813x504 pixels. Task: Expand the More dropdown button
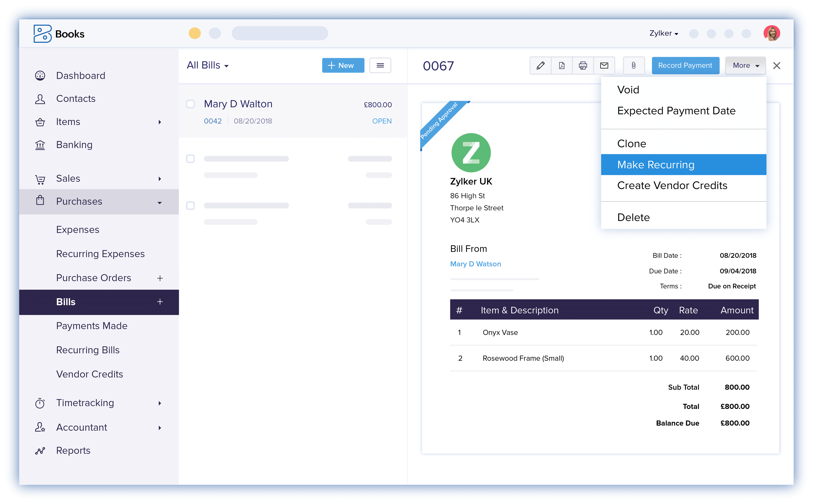tap(745, 65)
